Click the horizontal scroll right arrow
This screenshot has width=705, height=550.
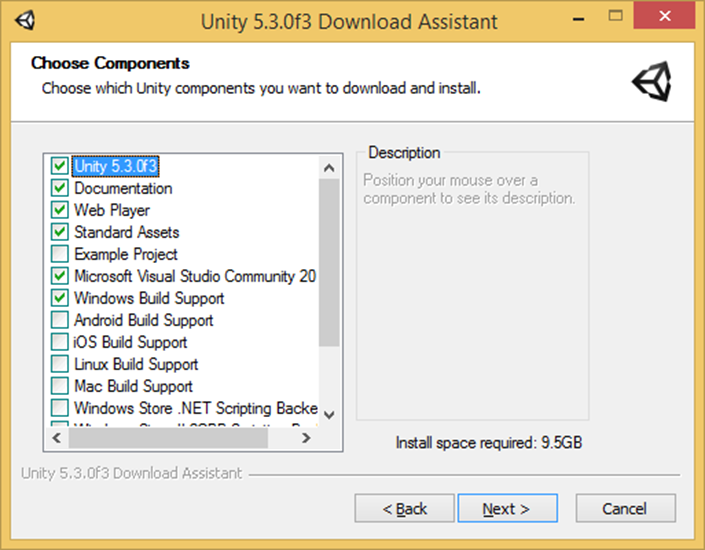click(306, 438)
